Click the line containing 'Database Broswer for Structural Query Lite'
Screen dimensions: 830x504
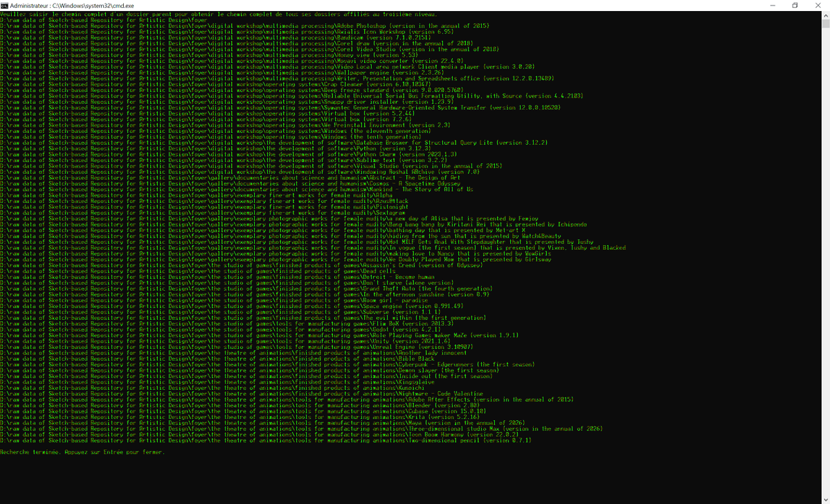[273, 143]
